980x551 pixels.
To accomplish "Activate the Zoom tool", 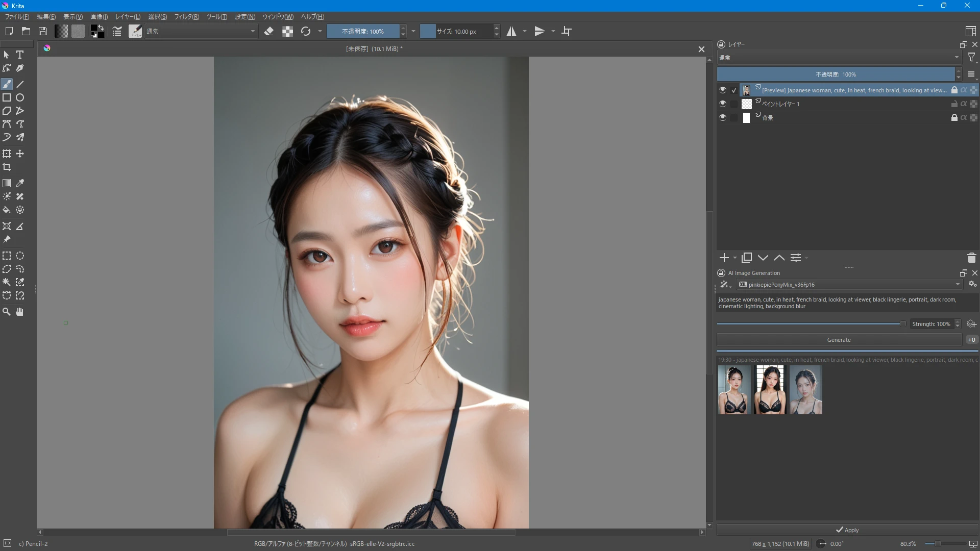I will tap(7, 312).
